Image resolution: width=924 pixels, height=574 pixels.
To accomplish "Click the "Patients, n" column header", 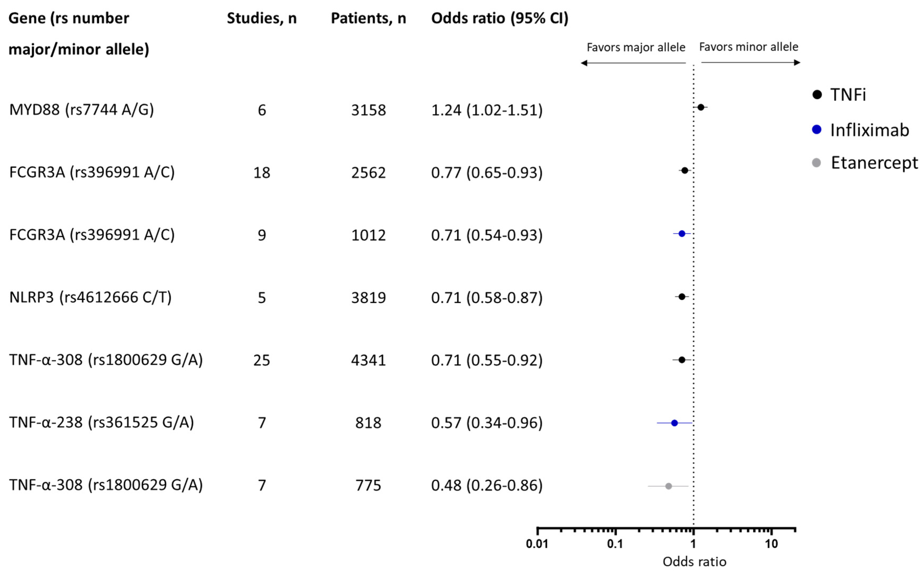I will (368, 18).
